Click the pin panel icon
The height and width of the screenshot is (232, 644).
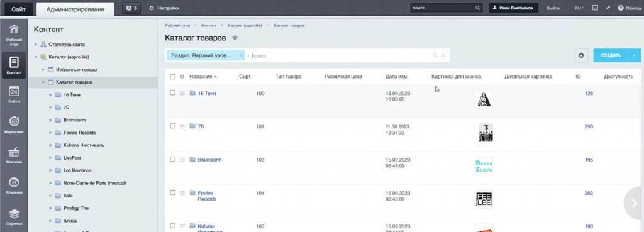pyautogui.click(x=608, y=8)
